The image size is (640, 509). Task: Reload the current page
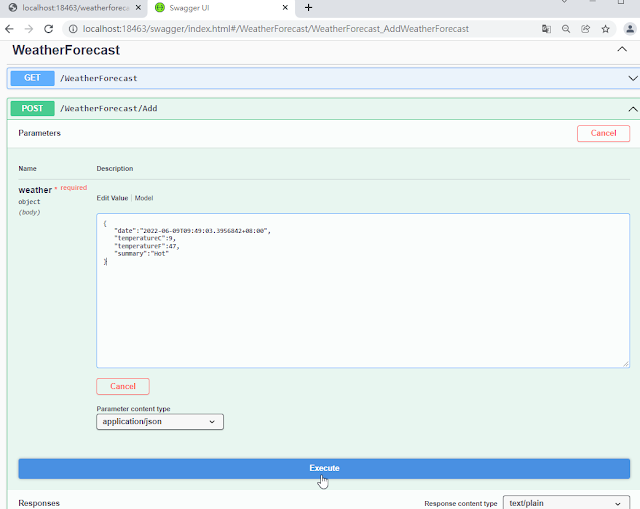click(x=49, y=29)
